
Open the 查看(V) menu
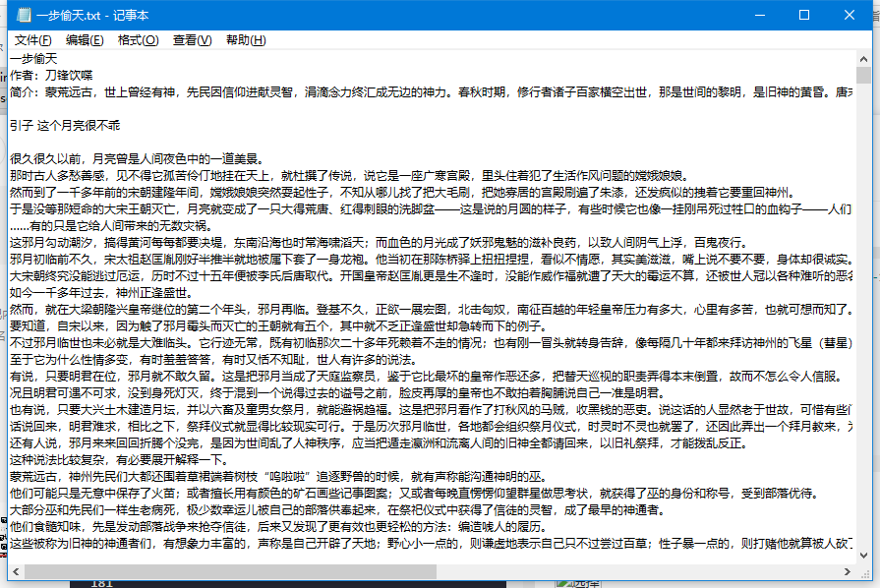(x=192, y=40)
